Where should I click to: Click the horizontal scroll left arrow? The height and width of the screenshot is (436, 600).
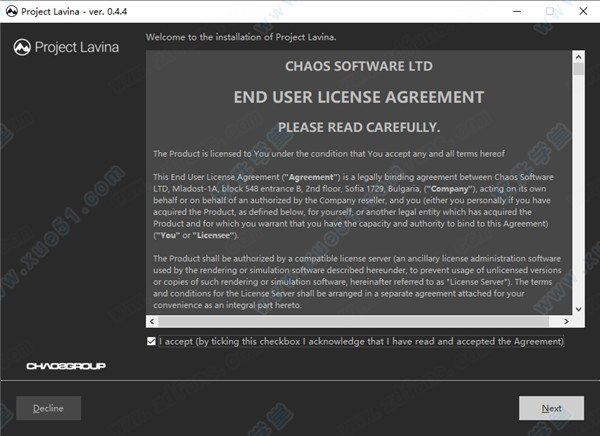coord(152,322)
